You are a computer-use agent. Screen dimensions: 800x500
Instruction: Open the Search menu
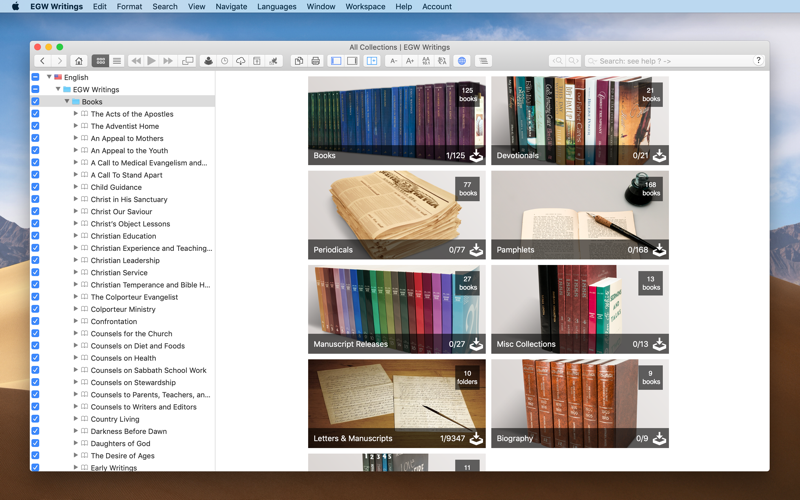click(165, 7)
